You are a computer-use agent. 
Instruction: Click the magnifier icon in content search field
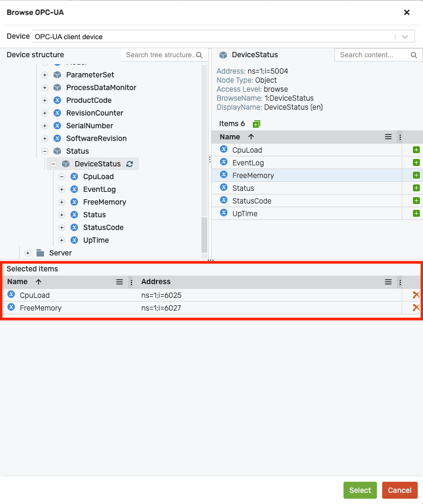tap(413, 55)
